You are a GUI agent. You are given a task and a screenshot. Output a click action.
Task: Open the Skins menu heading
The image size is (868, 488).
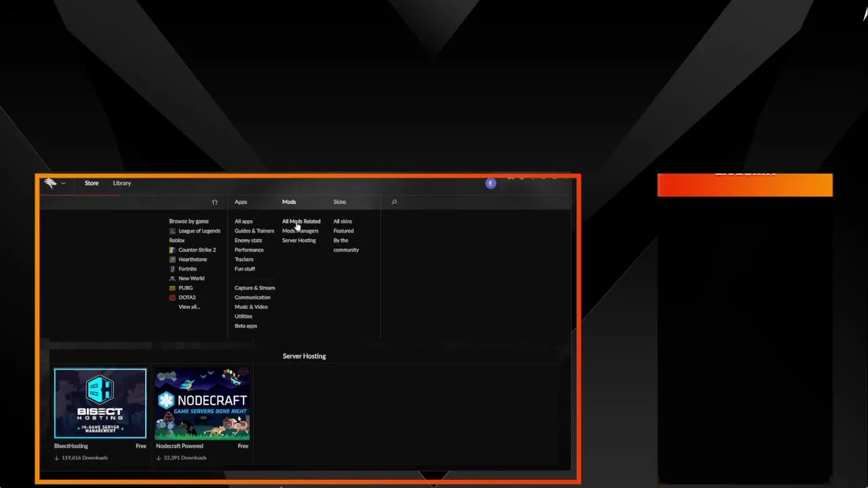coord(340,202)
